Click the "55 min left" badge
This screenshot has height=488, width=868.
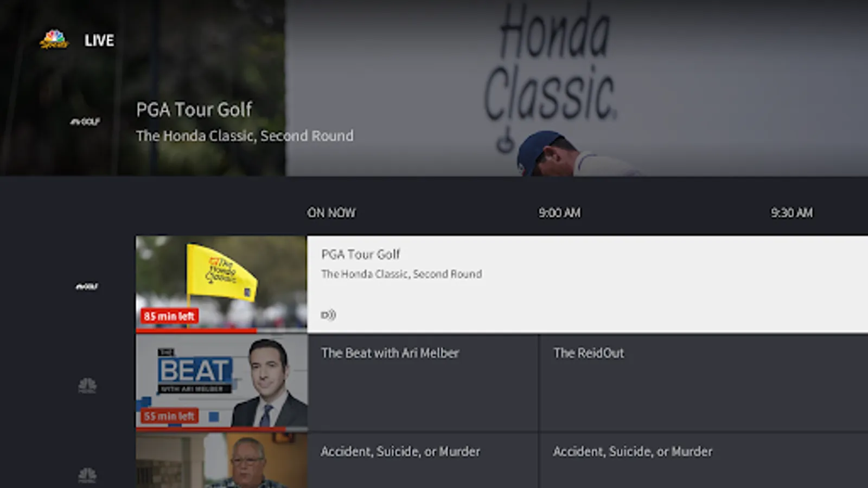pyautogui.click(x=169, y=416)
